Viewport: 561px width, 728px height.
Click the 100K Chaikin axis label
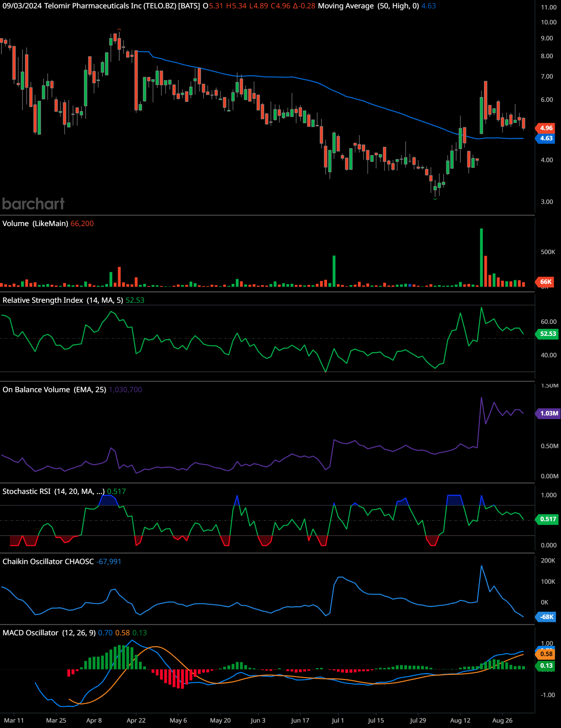(548, 582)
